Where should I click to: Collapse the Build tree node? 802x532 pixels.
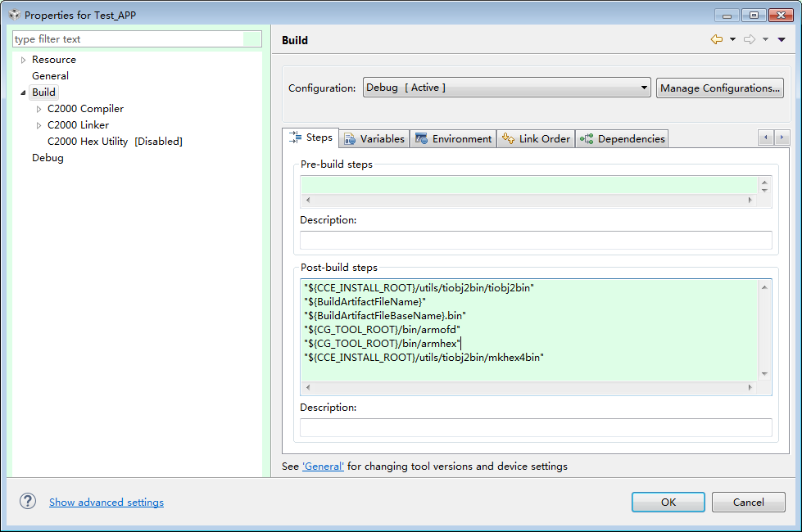(x=23, y=92)
